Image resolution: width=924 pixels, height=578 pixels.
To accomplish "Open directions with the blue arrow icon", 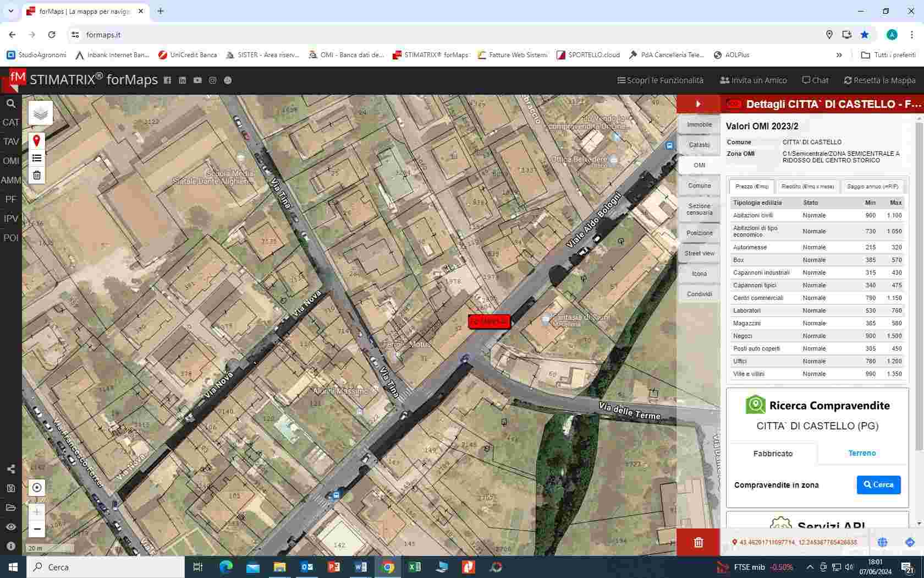I will [x=910, y=542].
